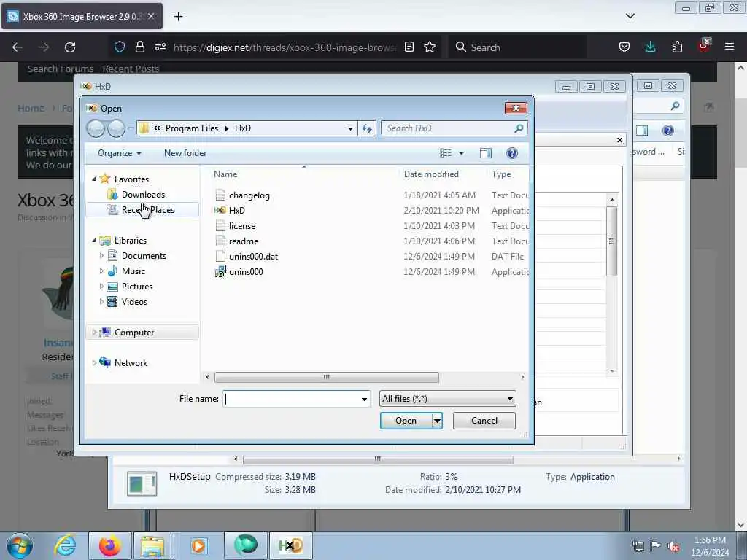The width and height of the screenshot is (747, 560).
Task: Open Search Forums link on the webpage
Action: point(61,69)
